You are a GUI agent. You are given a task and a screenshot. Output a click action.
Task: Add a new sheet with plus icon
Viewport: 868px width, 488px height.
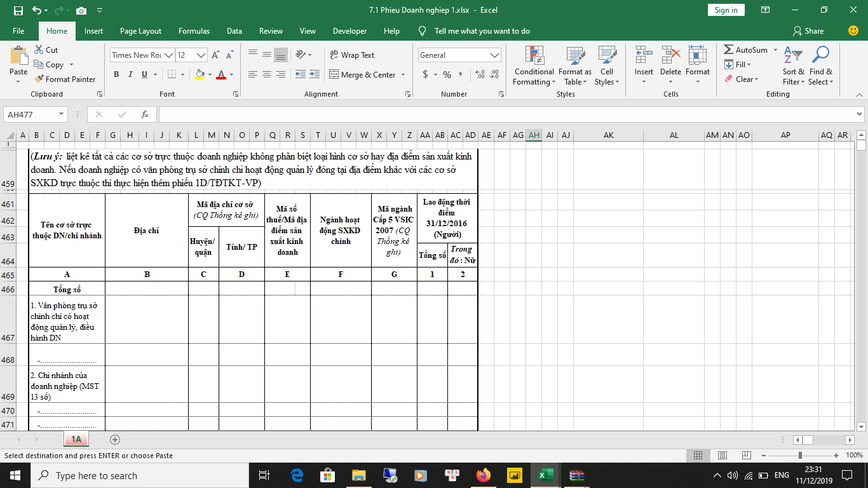point(115,439)
